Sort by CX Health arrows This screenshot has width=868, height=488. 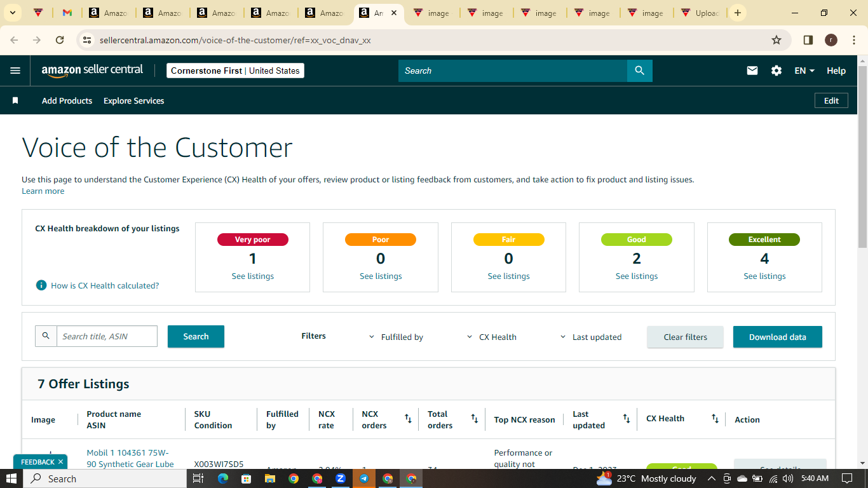pyautogui.click(x=715, y=419)
